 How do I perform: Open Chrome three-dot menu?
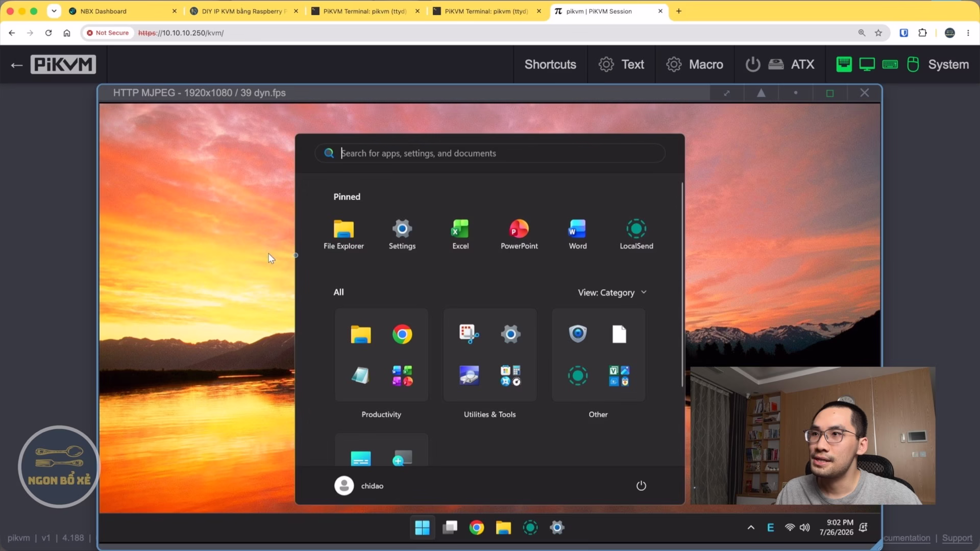[x=968, y=33]
